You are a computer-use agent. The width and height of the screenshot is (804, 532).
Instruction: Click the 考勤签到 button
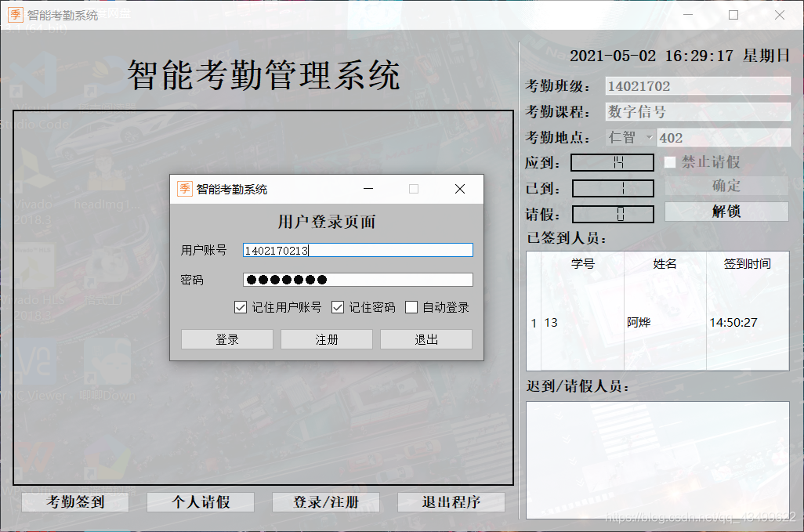[75, 501]
